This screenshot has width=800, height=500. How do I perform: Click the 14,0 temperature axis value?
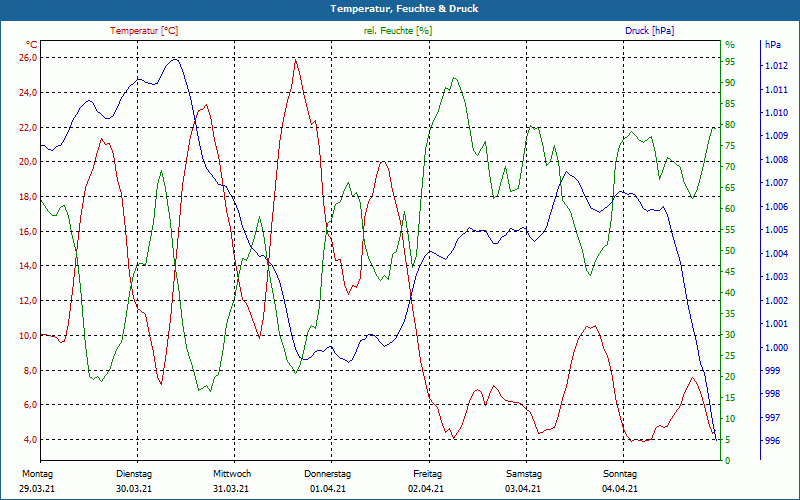(29, 266)
